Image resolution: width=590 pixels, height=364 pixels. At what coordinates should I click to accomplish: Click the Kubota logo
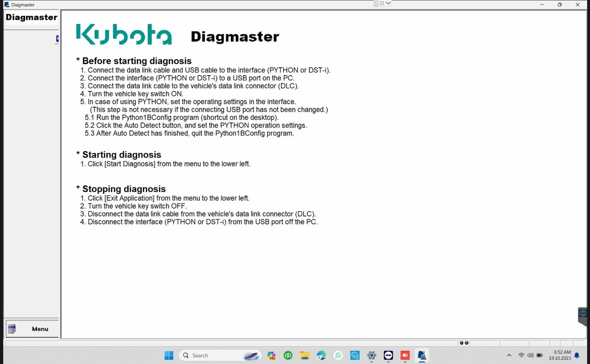click(124, 34)
